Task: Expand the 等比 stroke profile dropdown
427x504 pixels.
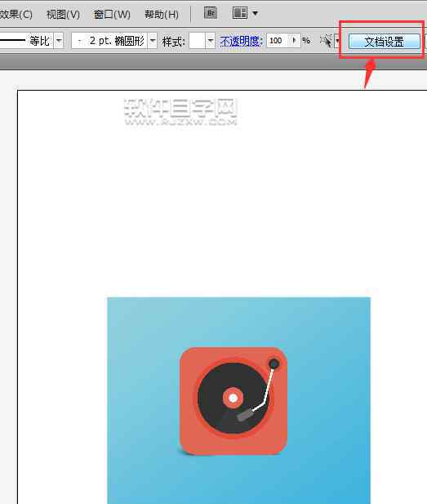Action: tap(59, 41)
